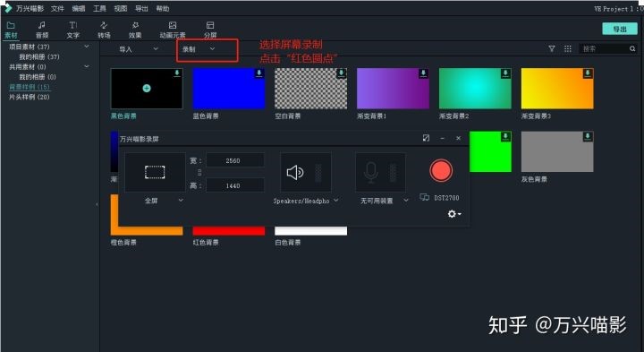Select the 渐变背景2 green gradient thumbnail
The height and width of the screenshot is (352, 644).
pos(475,89)
